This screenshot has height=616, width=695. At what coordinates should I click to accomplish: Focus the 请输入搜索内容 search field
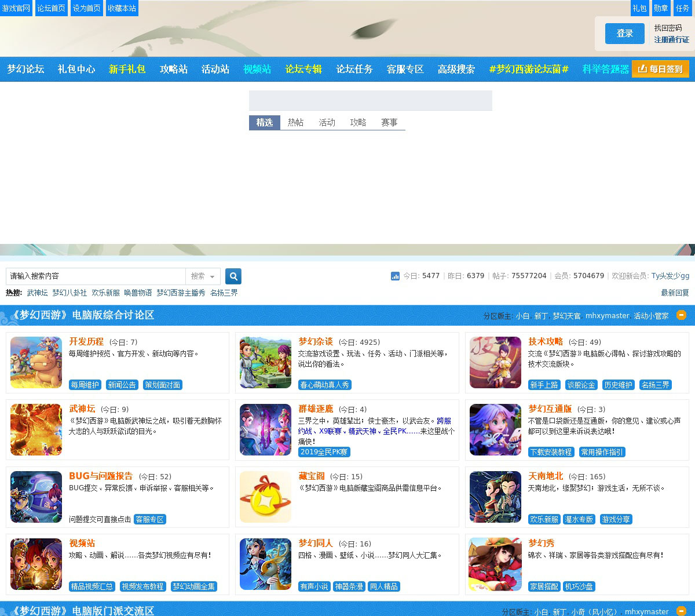(x=96, y=276)
